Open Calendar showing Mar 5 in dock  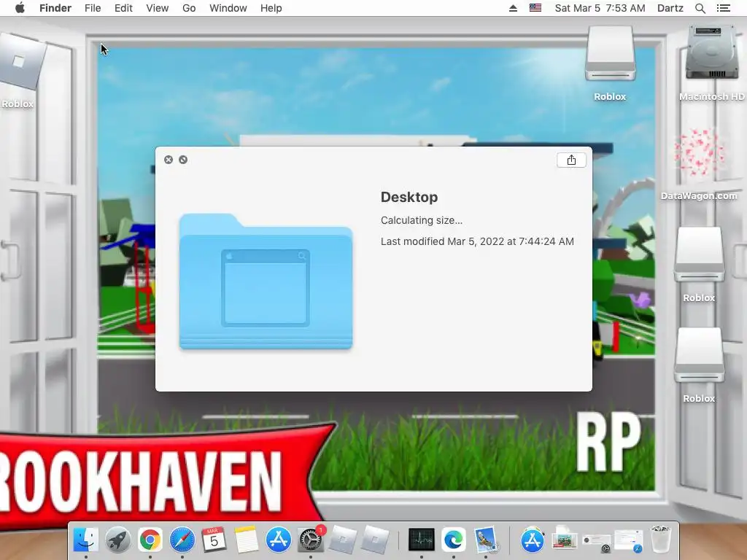click(214, 540)
